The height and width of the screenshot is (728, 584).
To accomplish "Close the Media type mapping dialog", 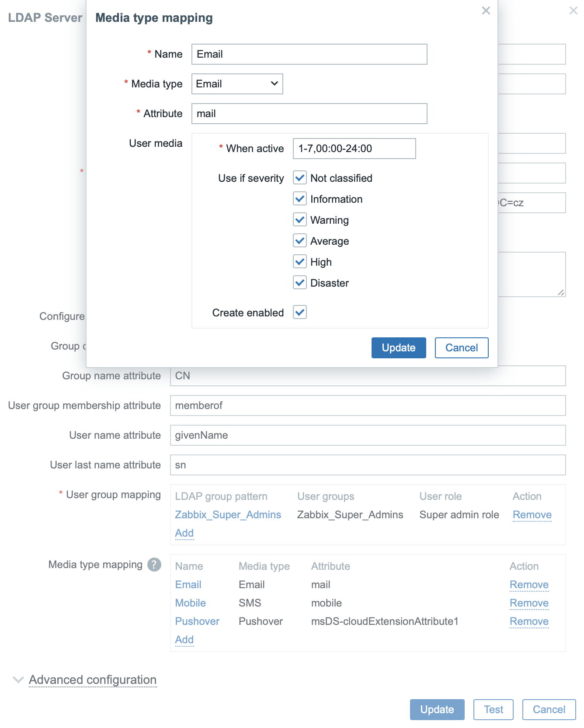I will [486, 11].
